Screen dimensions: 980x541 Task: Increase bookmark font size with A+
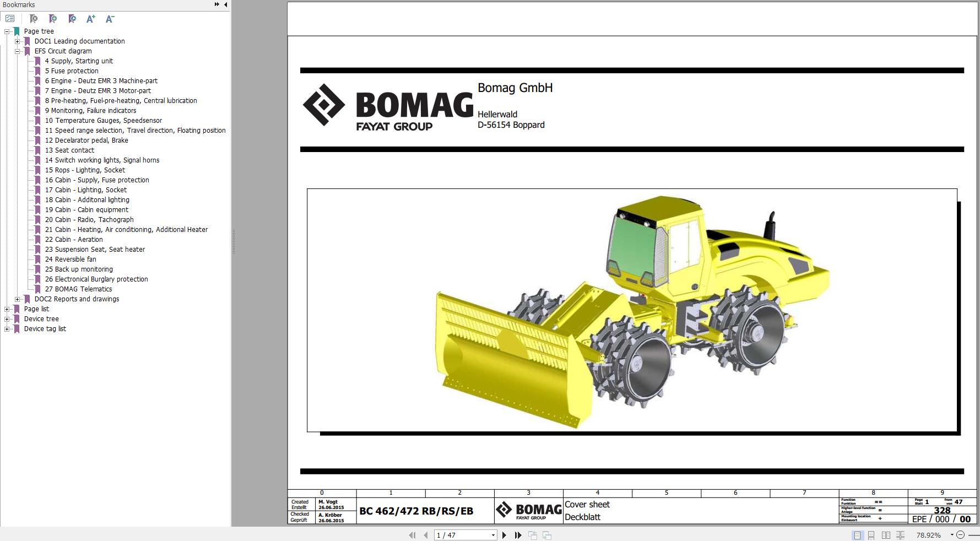point(91,19)
